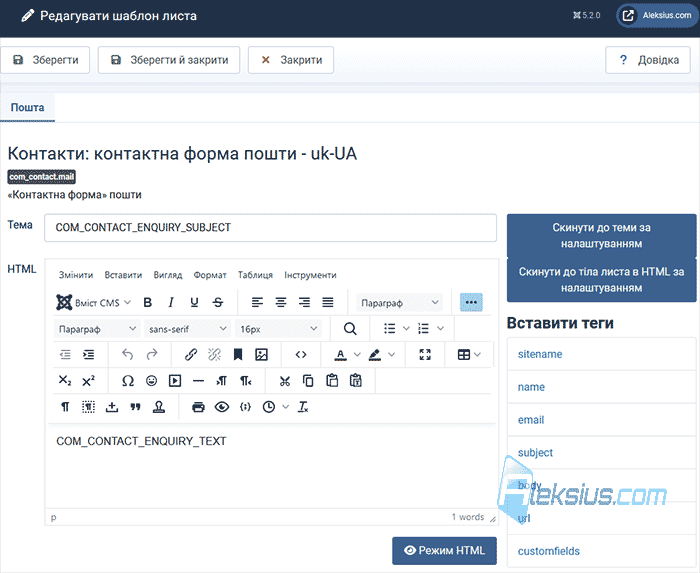
Task: Open text color picker arrow
Action: pos(357,355)
